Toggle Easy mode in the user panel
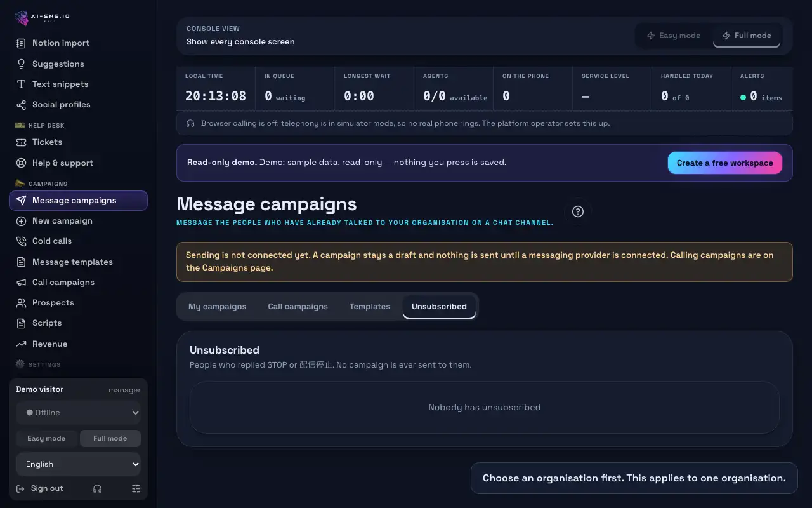This screenshot has height=508, width=812. tap(46, 438)
